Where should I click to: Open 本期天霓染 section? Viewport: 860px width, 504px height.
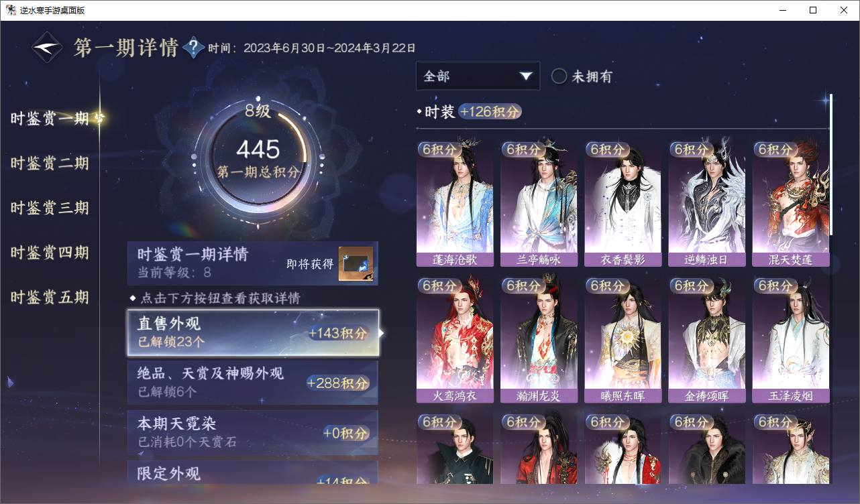click(x=253, y=432)
